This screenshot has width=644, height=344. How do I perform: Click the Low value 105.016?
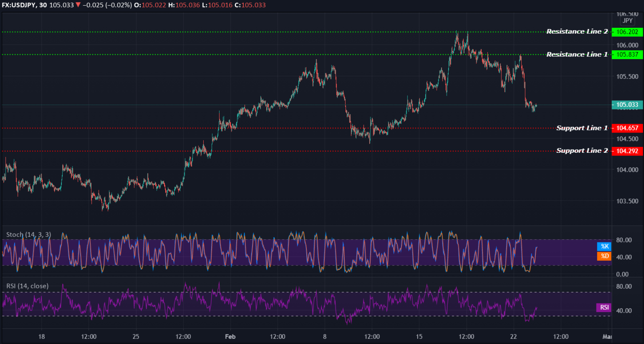coord(220,5)
